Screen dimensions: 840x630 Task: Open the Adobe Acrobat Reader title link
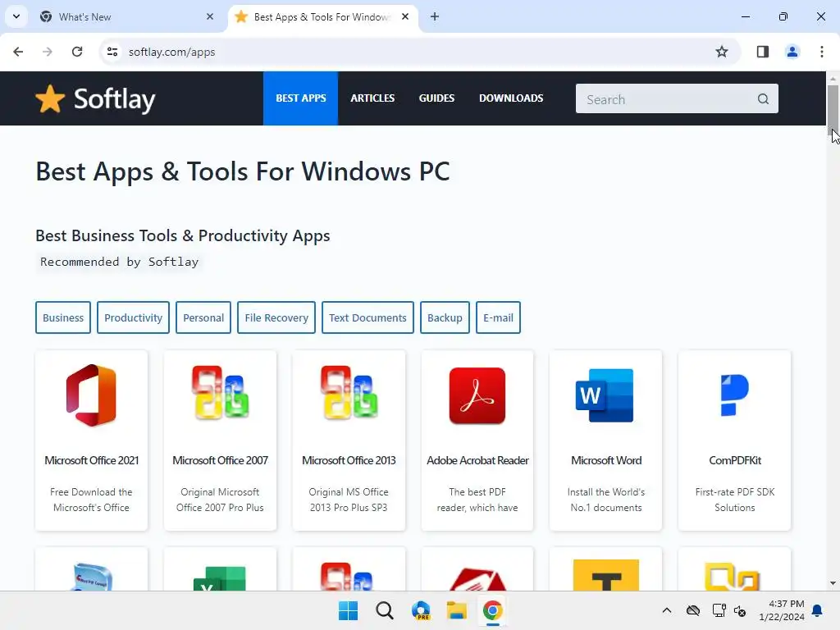pos(477,460)
